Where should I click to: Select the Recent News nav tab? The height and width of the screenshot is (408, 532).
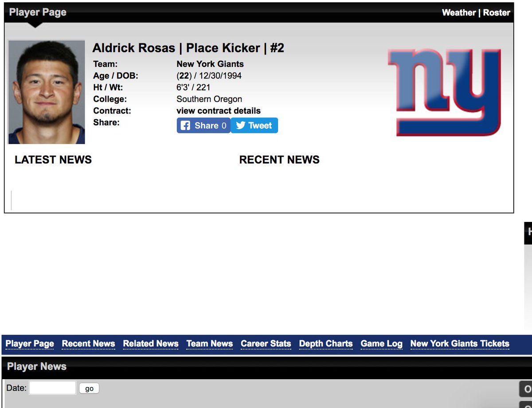[88, 344]
